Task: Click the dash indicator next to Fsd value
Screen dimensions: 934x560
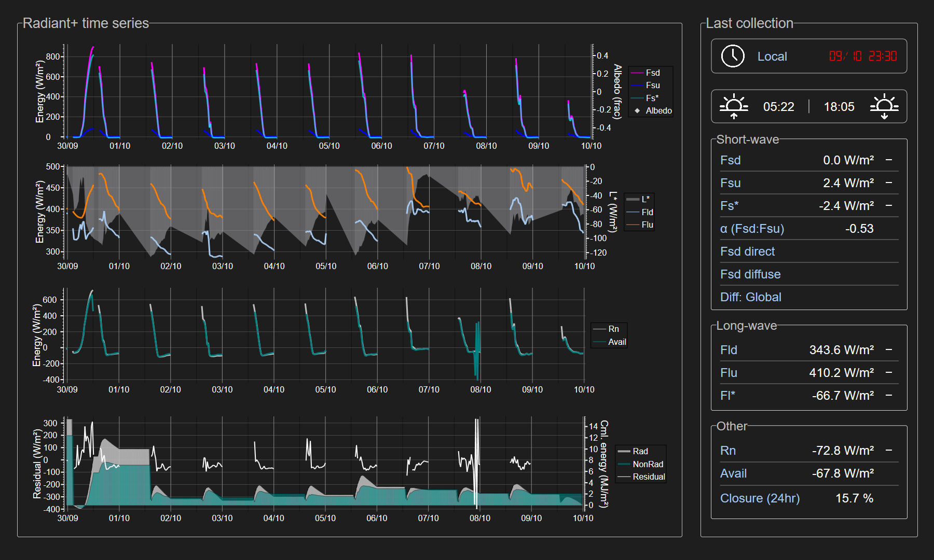Action: pos(889,160)
